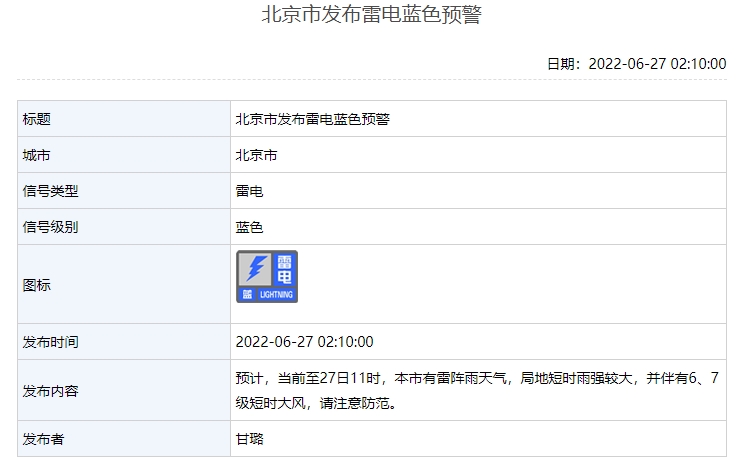
Task: Select the 信号级别 row label
Action: [50, 227]
